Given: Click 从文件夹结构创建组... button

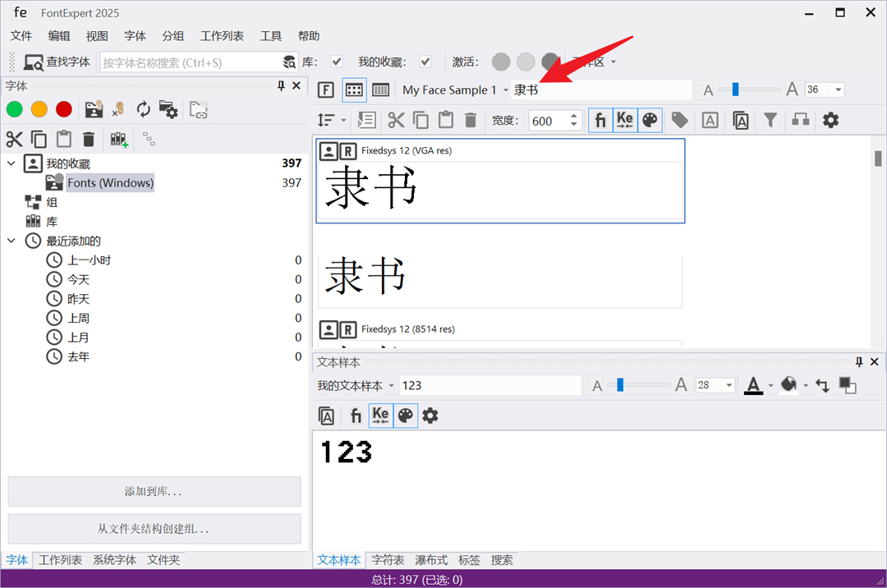Looking at the screenshot, I should point(154,529).
